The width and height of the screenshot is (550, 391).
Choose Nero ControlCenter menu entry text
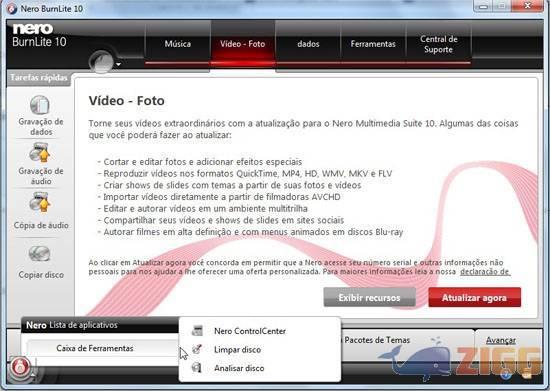(x=250, y=331)
